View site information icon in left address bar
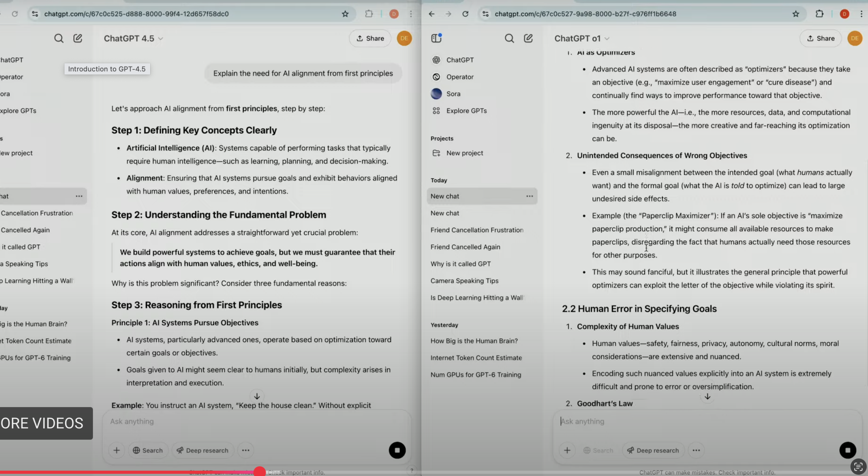868x476 pixels. [35, 14]
